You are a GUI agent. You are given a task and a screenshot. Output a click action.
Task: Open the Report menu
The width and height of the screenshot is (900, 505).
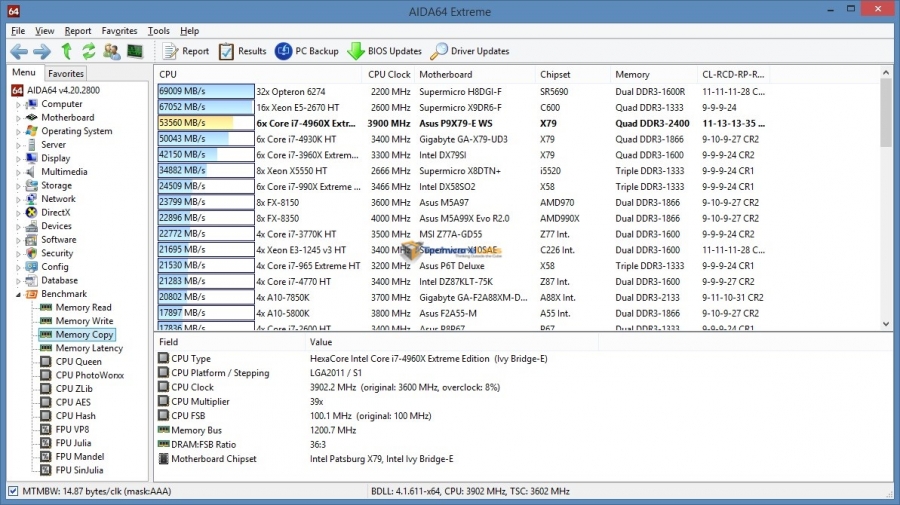coord(77,31)
